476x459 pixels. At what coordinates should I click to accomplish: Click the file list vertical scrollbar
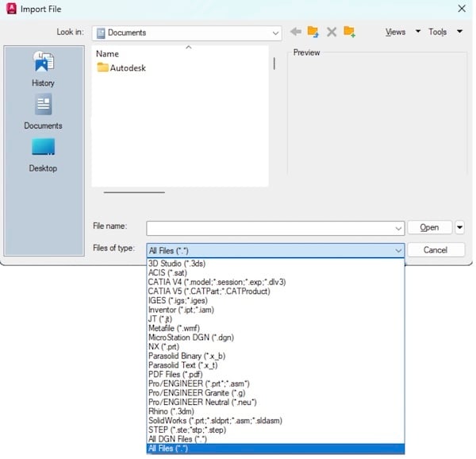click(x=274, y=64)
